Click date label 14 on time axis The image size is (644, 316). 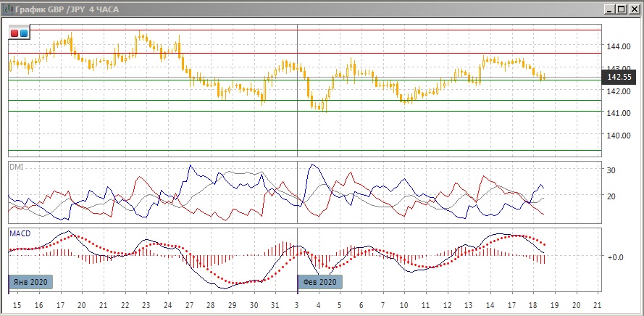490,306
